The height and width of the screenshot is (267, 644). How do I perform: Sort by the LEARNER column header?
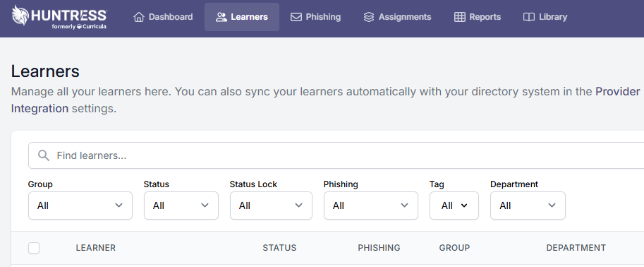(96, 248)
